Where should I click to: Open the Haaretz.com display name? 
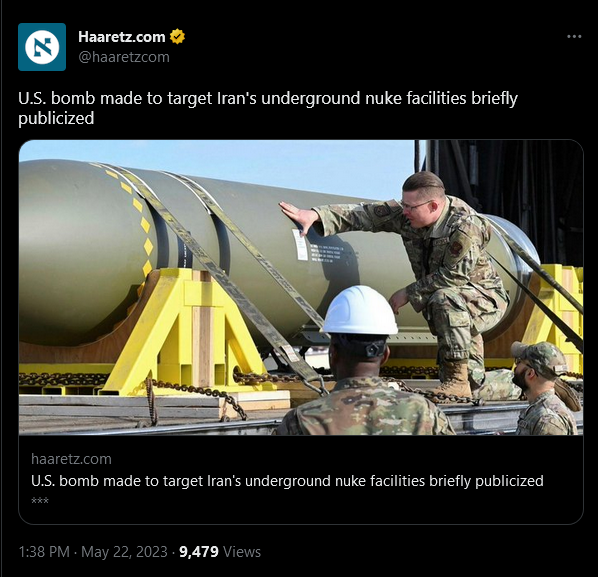point(122,37)
